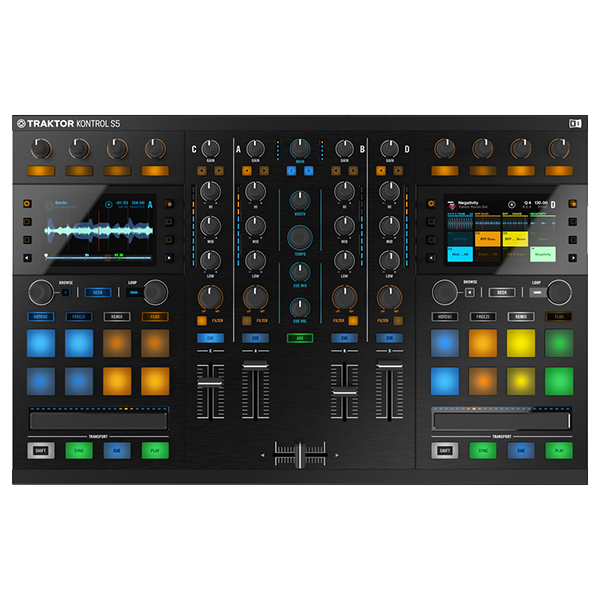The image size is (600, 600).
Task: Tap the left deck touch strip
Action: [98, 419]
